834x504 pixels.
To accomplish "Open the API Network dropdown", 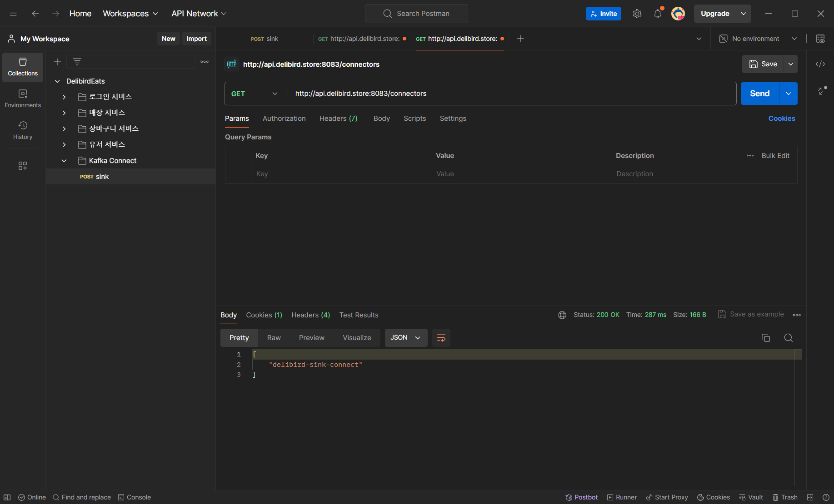I will point(199,14).
